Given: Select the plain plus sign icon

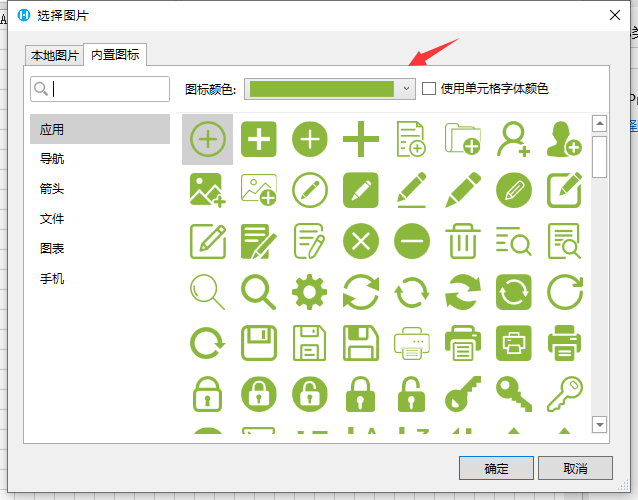Looking at the screenshot, I should click(361, 139).
